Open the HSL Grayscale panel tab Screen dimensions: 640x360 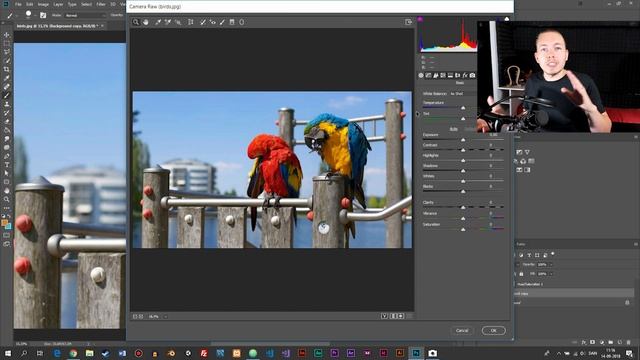(443, 75)
